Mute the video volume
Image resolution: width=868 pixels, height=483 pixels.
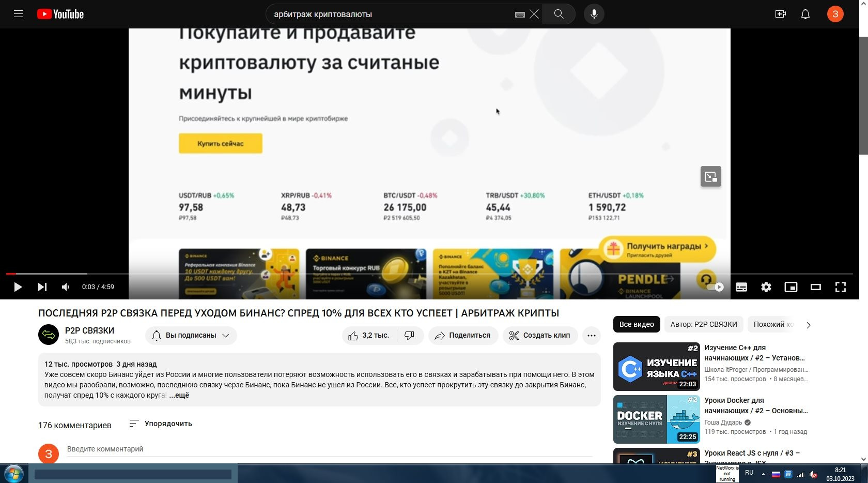(x=66, y=287)
